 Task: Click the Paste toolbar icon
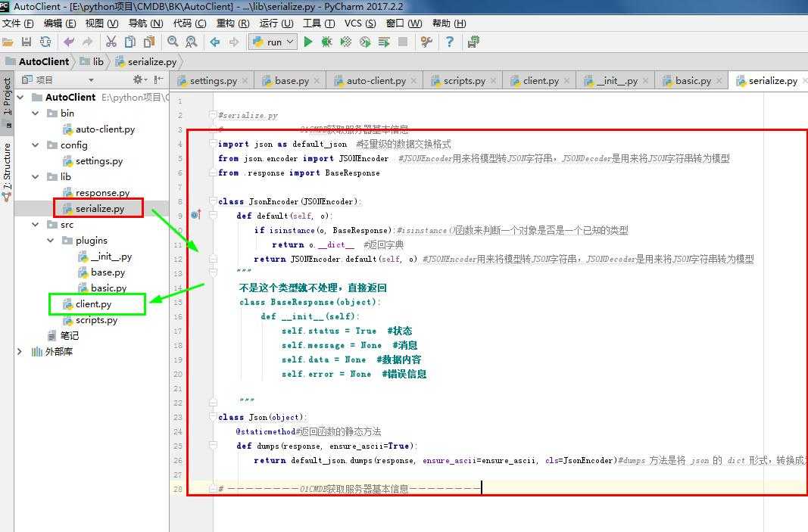point(149,42)
